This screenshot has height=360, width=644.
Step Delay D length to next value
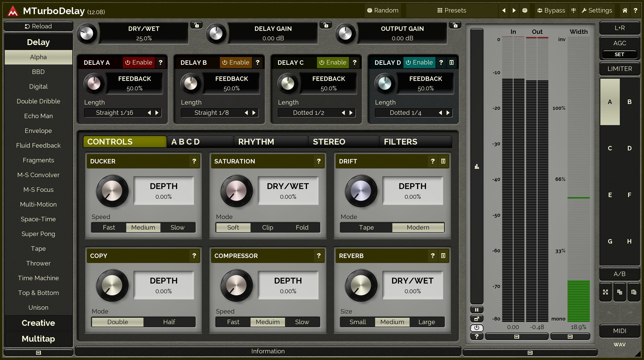448,113
